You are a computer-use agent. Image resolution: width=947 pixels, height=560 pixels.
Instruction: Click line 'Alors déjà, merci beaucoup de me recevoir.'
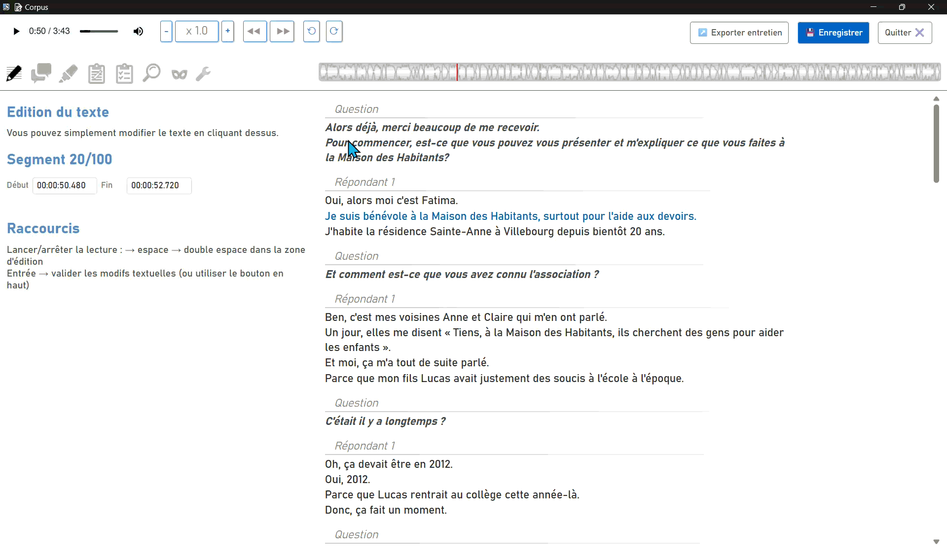point(432,128)
